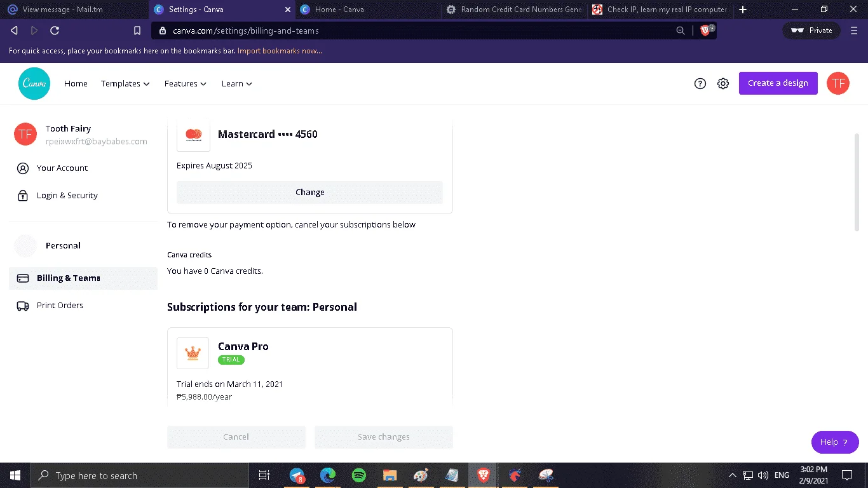Click the zoom magnifier icon in address bar
The width and height of the screenshot is (868, 488).
tap(681, 30)
